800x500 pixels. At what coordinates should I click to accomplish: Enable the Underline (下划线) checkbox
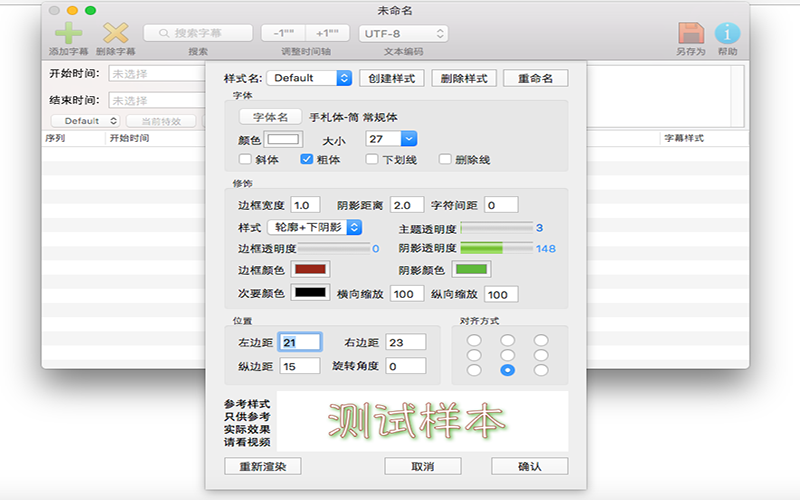(372, 159)
